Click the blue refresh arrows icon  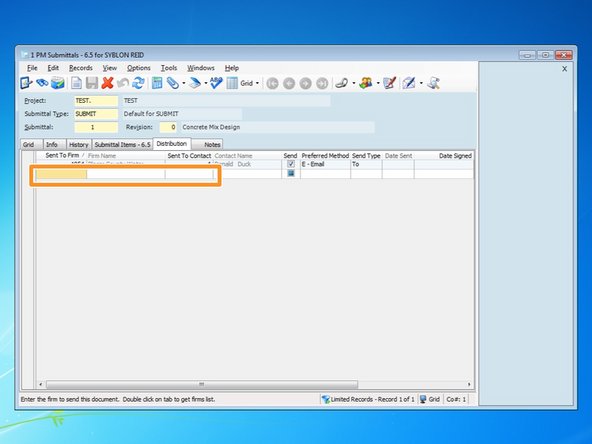point(138,83)
